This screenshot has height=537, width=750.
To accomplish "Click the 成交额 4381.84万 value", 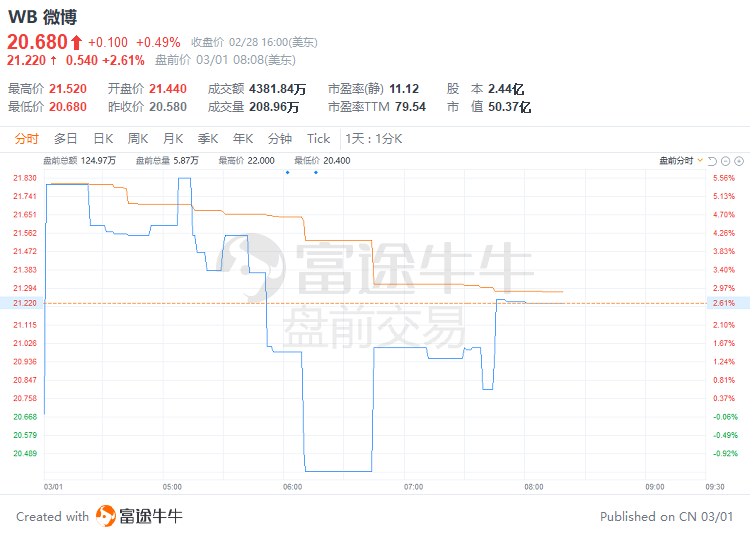I will tap(277, 89).
